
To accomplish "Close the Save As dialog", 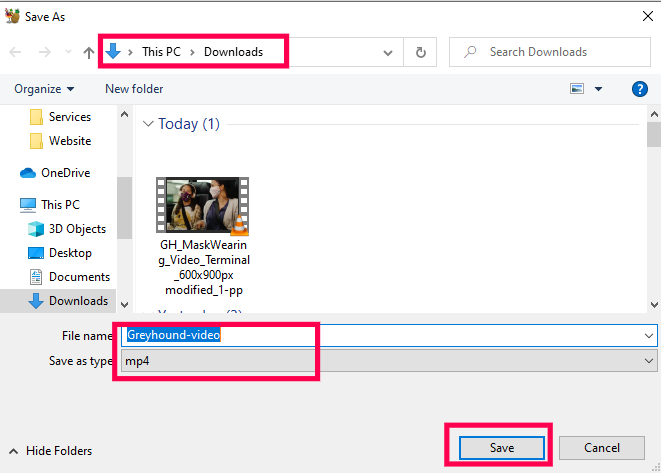I will point(648,16).
